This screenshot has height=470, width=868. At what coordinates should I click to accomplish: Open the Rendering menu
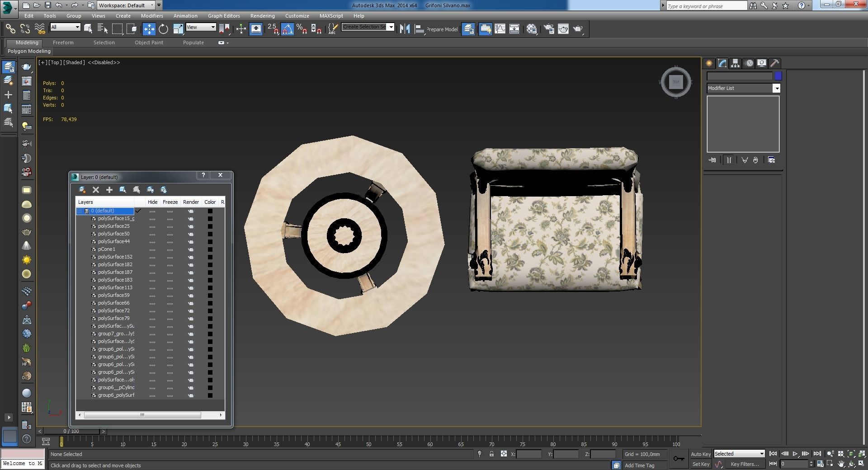click(x=262, y=16)
